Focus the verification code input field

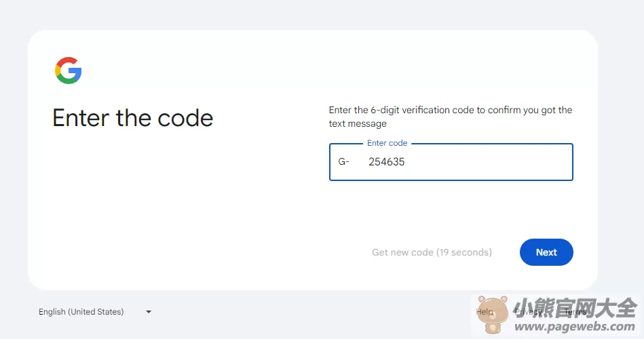(451, 161)
